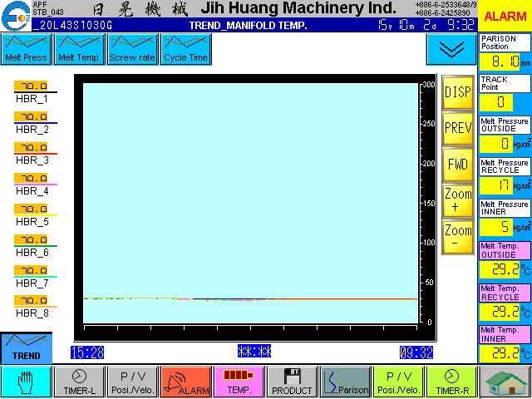Select the Cycle Time trend tab
This screenshot has height=399, width=532.
185,50
